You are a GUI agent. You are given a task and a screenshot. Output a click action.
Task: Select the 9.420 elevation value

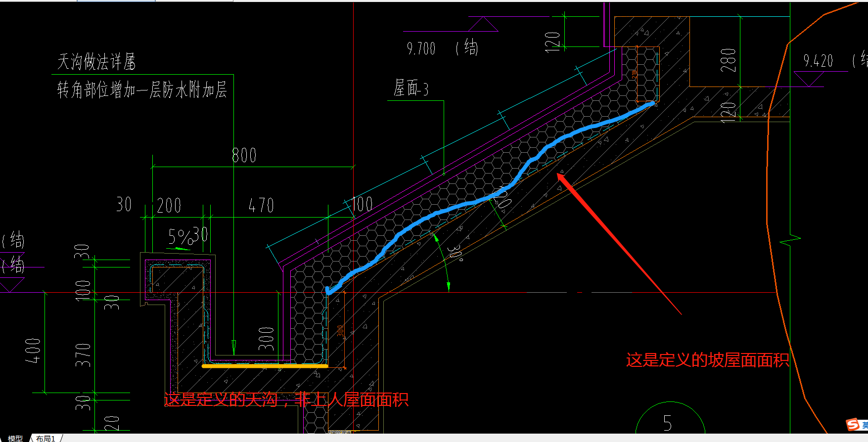(818, 61)
